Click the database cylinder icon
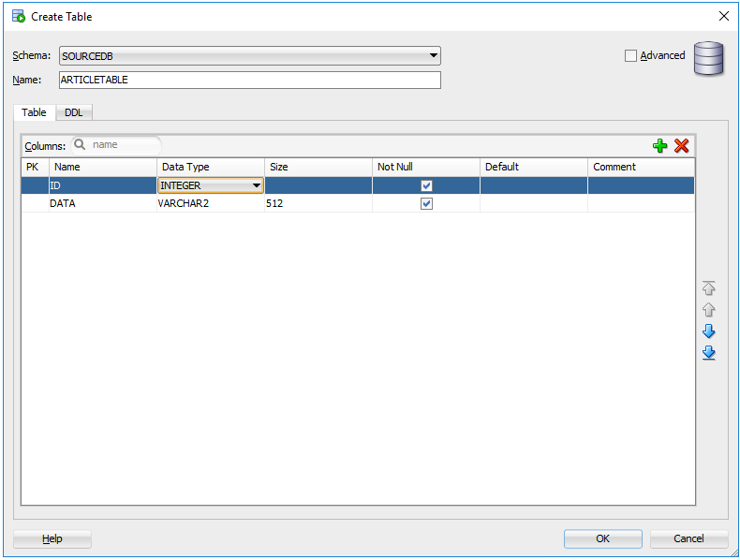740x560 pixels. coord(708,58)
